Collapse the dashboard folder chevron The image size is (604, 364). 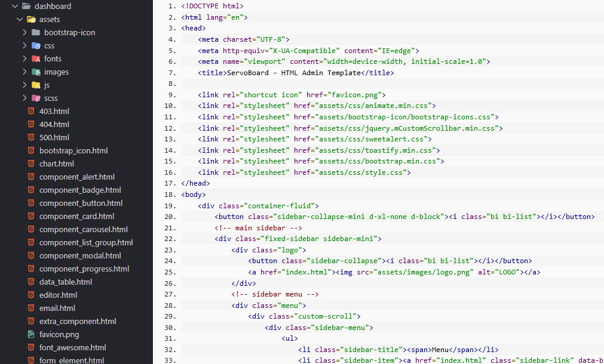[x=15, y=6]
